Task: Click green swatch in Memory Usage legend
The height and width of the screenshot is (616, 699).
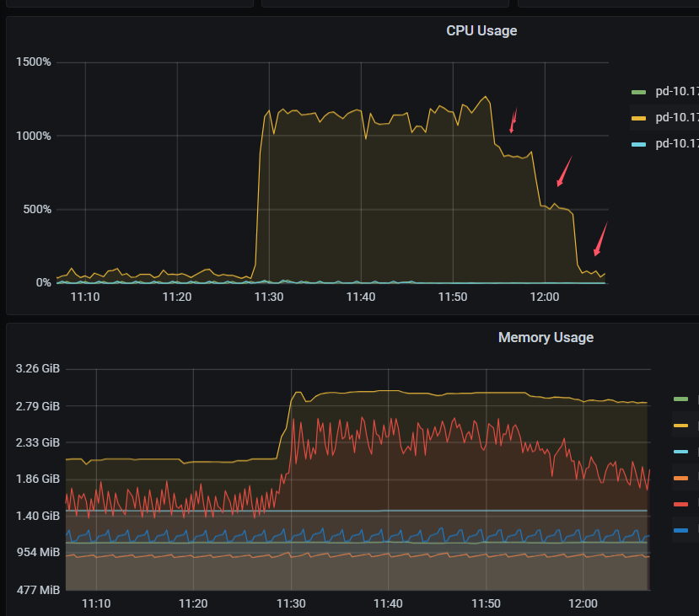Action: pos(680,399)
